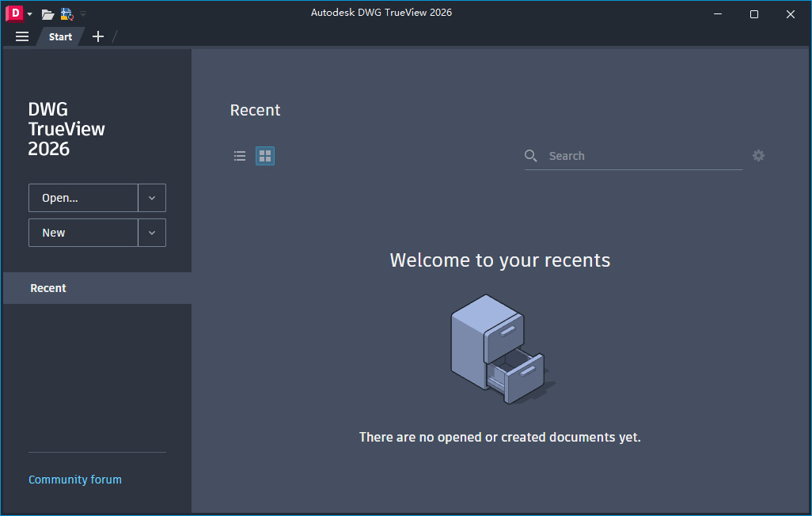Click the Open file folder icon in Quick Access toolbar
Screen dimensions: 812x516
point(47,13)
